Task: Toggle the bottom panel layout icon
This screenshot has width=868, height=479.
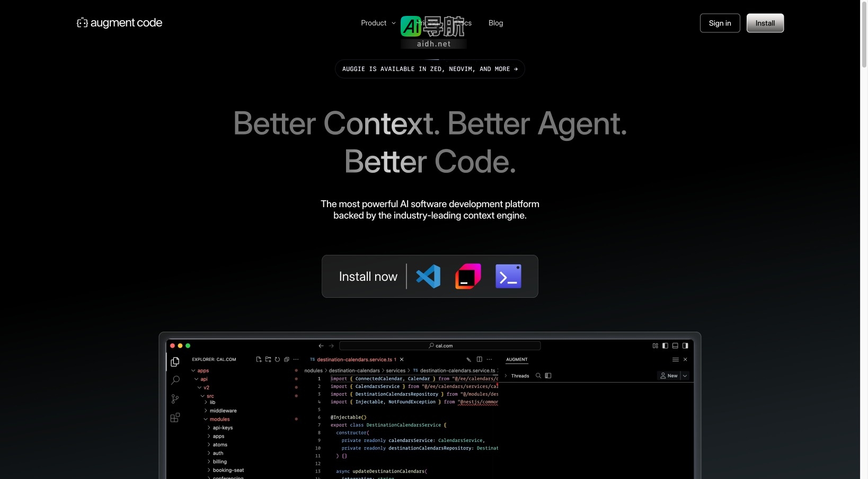Action: pos(675,345)
